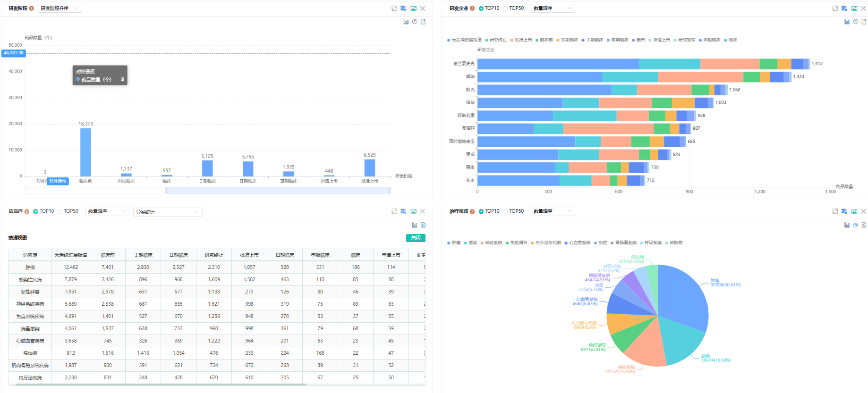
Task: Select TOP50 in the 研发企业 panel
Action: [506, 8]
